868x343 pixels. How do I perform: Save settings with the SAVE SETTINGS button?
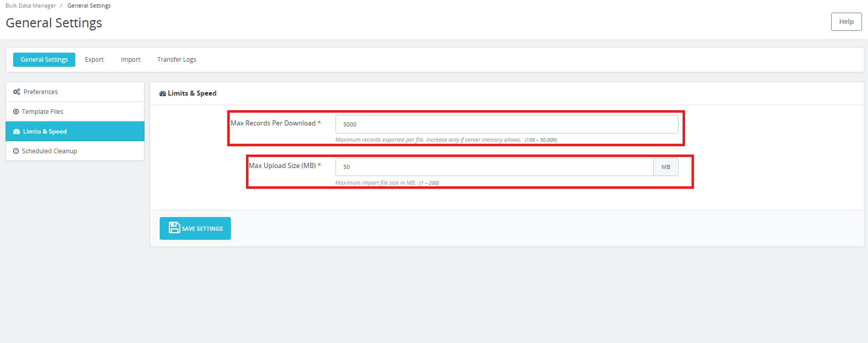(x=195, y=228)
